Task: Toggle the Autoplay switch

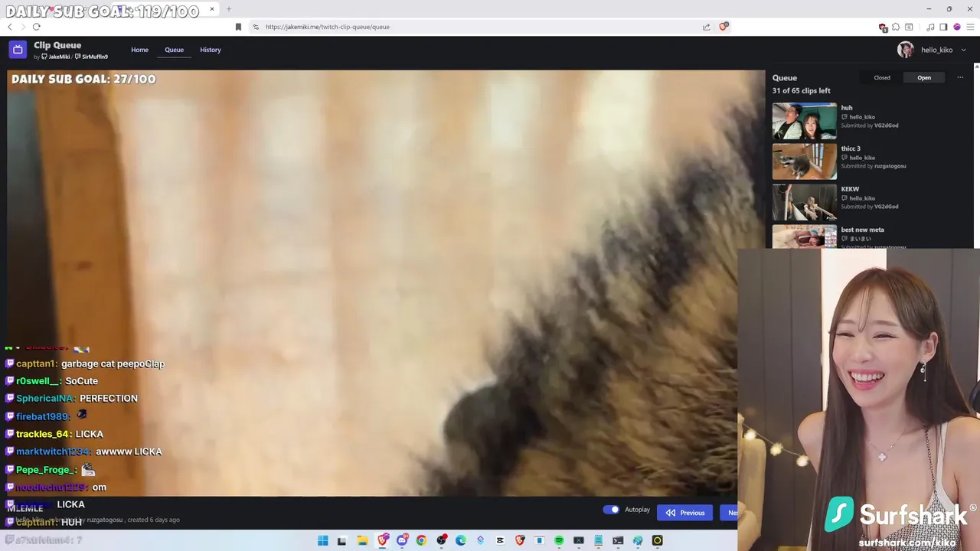Action: (611, 510)
